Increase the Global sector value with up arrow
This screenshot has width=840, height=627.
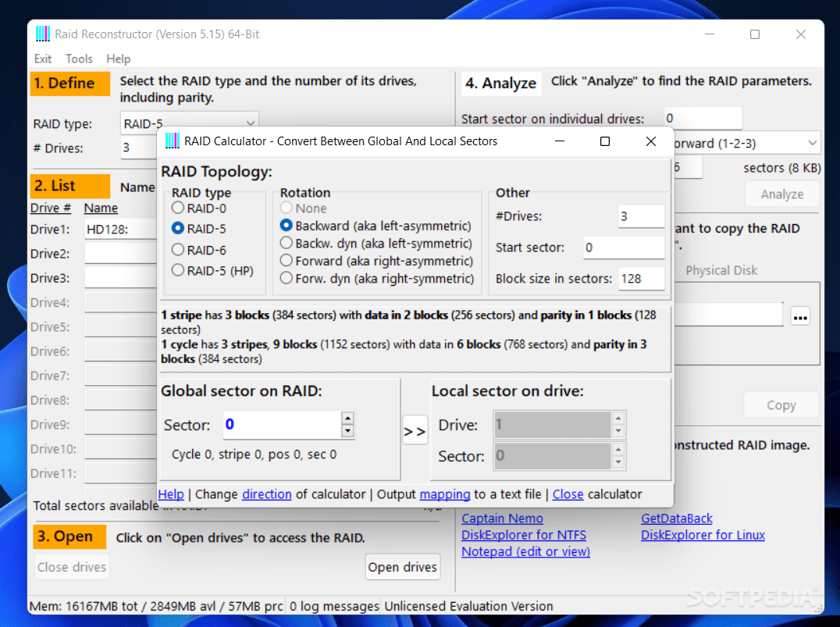tap(347, 418)
